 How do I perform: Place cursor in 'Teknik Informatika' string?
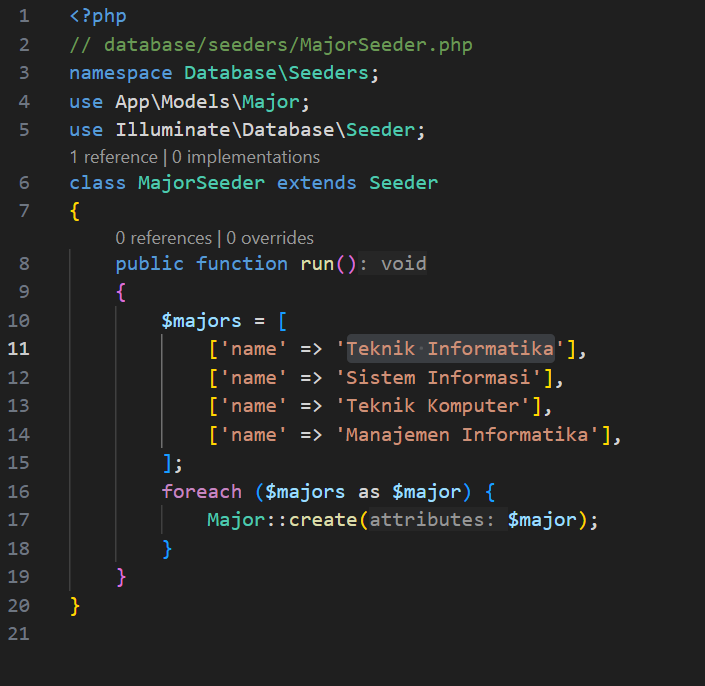click(450, 349)
